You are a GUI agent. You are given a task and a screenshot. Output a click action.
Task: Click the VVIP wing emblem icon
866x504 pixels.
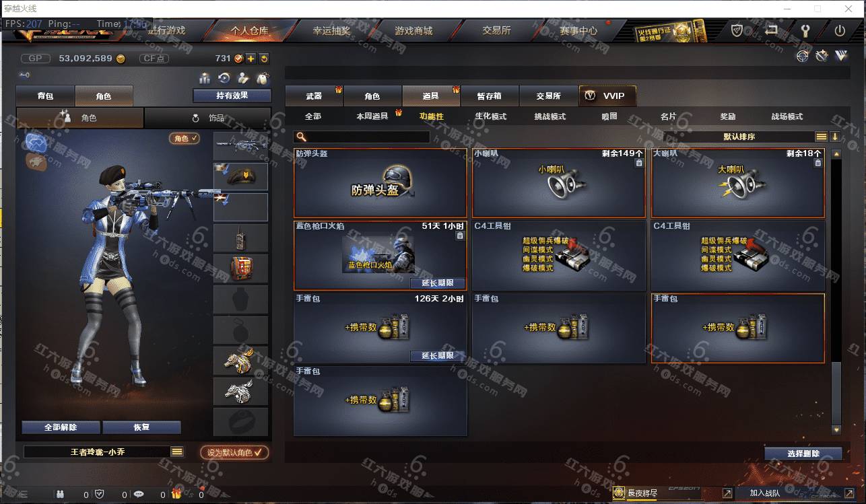(840, 57)
